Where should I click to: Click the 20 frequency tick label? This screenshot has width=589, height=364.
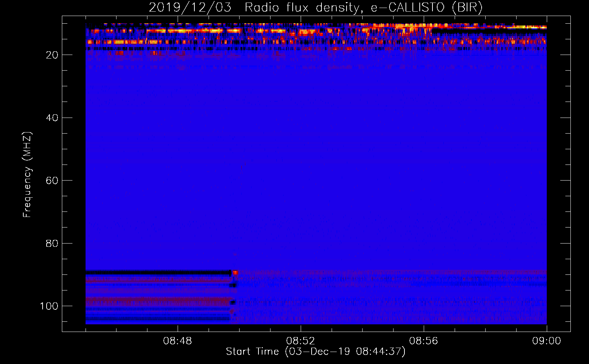pos(52,55)
